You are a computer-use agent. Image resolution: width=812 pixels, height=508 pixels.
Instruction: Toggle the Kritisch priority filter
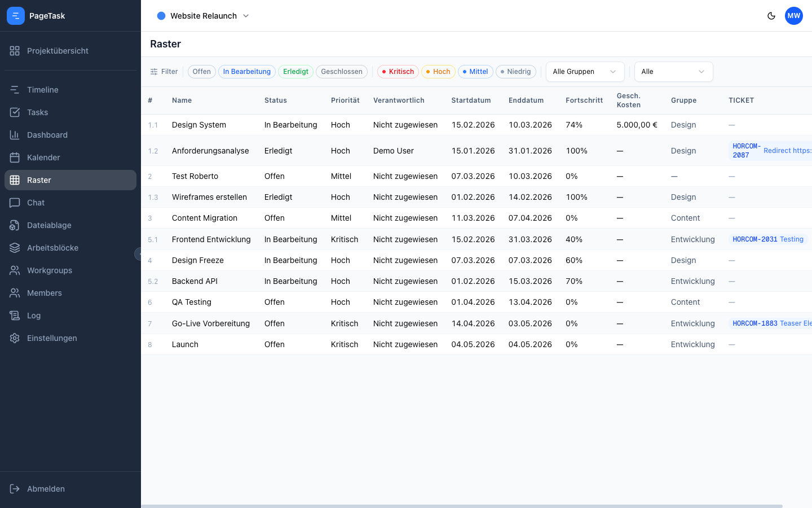398,72
